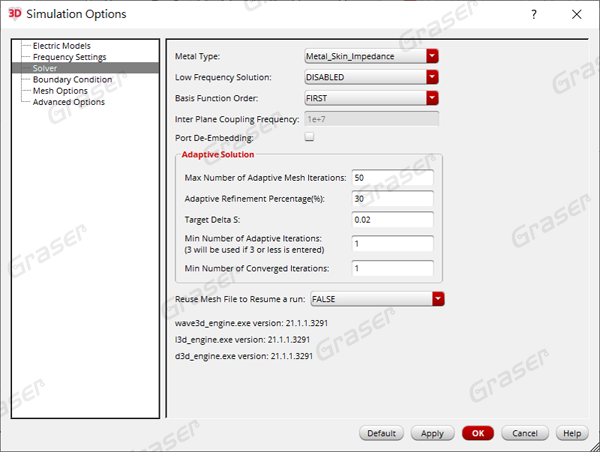Click the question mark help icon
Image resolution: width=600 pixels, height=452 pixels.
coord(534,15)
